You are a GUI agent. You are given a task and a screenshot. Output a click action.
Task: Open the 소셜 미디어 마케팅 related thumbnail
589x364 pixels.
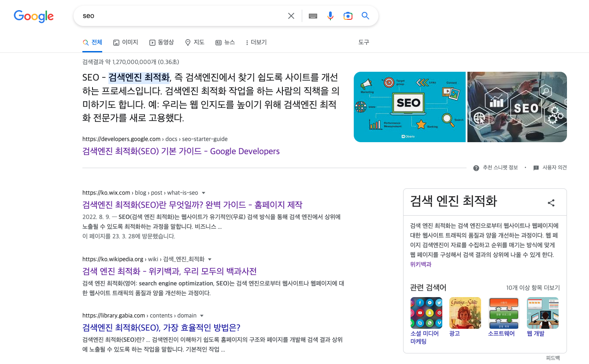point(426,313)
